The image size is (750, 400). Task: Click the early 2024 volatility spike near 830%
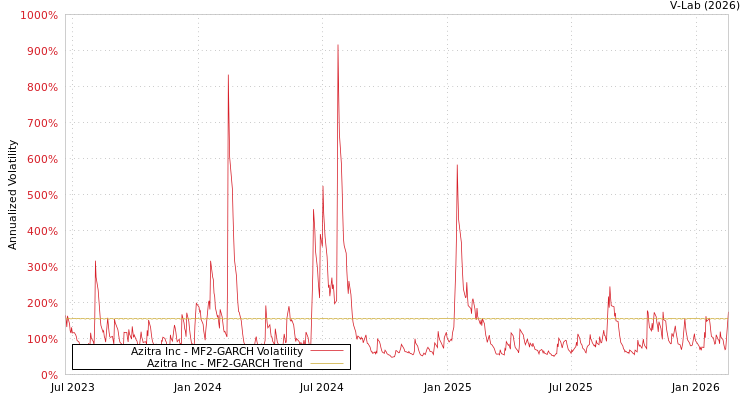tap(228, 75)
